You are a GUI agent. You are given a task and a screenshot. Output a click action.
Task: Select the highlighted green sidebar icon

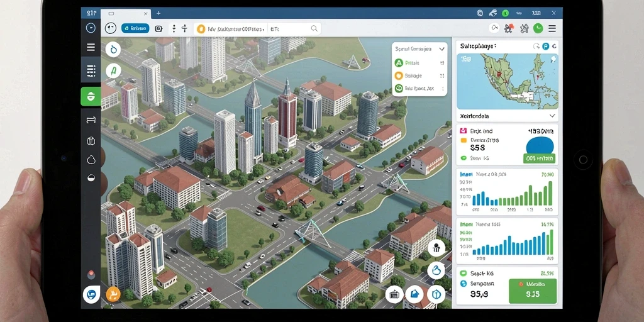91,96
